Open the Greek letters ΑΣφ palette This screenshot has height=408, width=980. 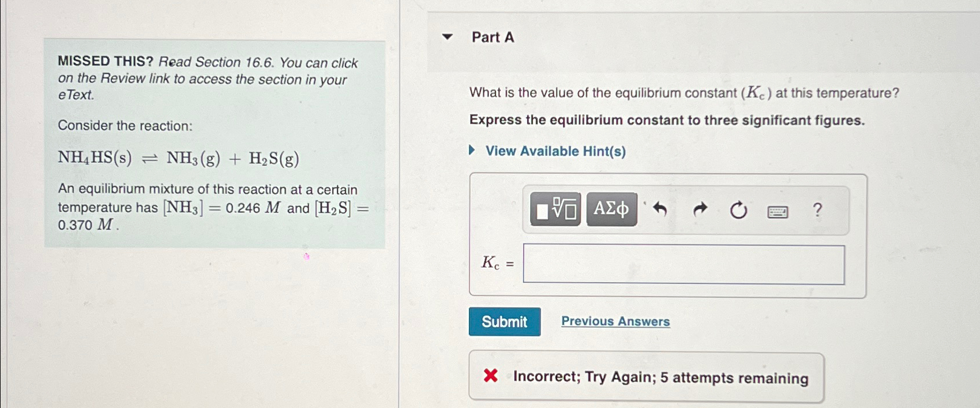point(611,209)
